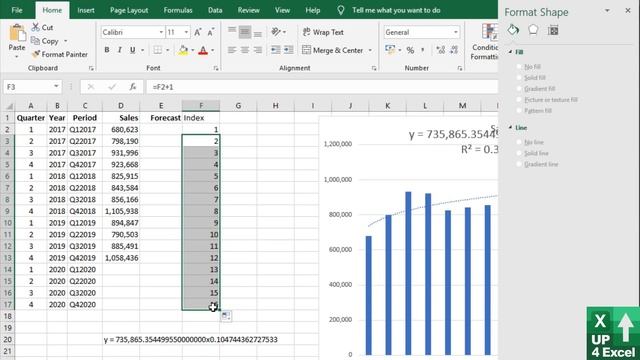Select the Pattern fill radio option
Viewport: 640px width, 360px height.
coord(519,111)
